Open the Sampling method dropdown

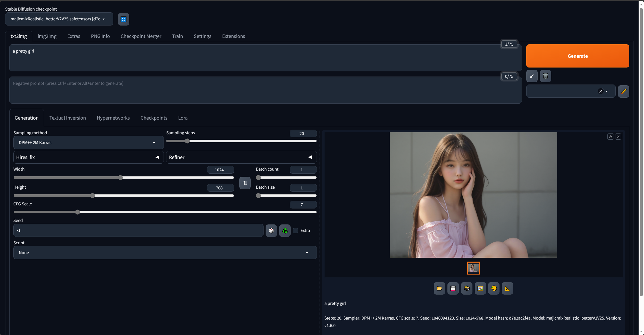click(88, 143)
